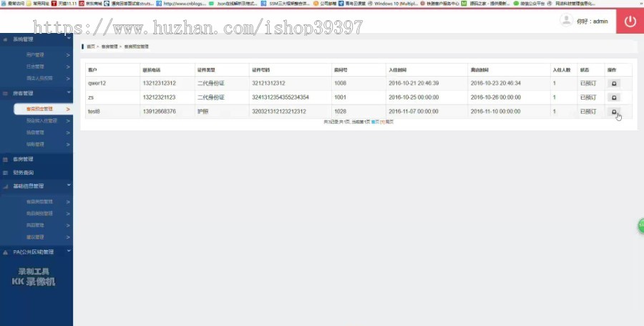Viewport: 644px width, 326px height.
Task: Open the 微信公众平台 bookmark
Action: [529, 4]
